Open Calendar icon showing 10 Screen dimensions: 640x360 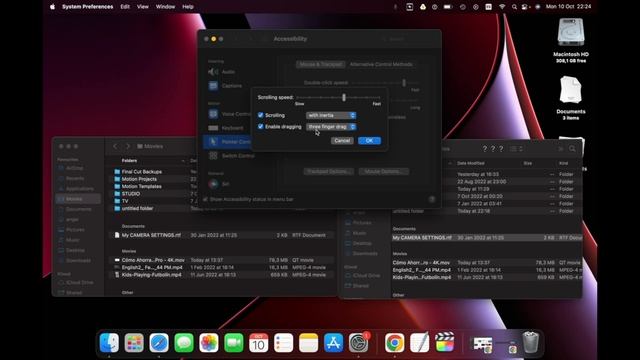tap(259, 342)
